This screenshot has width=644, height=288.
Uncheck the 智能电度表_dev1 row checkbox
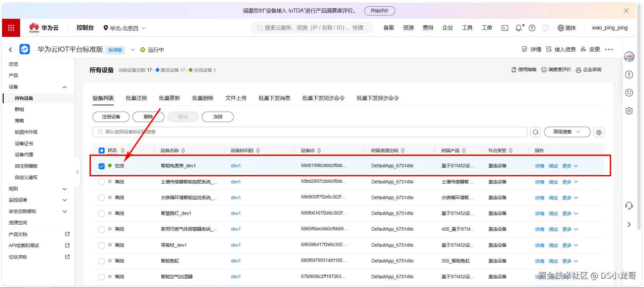point(102,166)
